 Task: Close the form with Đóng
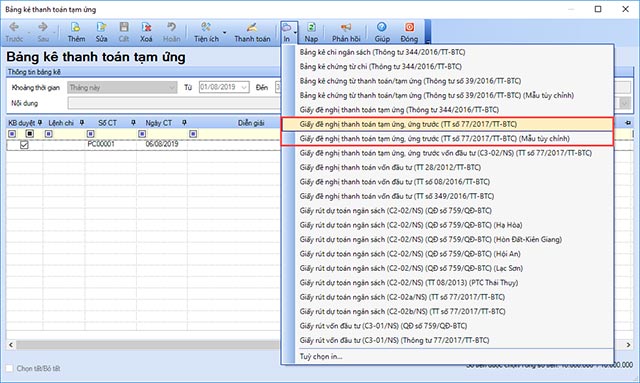coord(409,32)
